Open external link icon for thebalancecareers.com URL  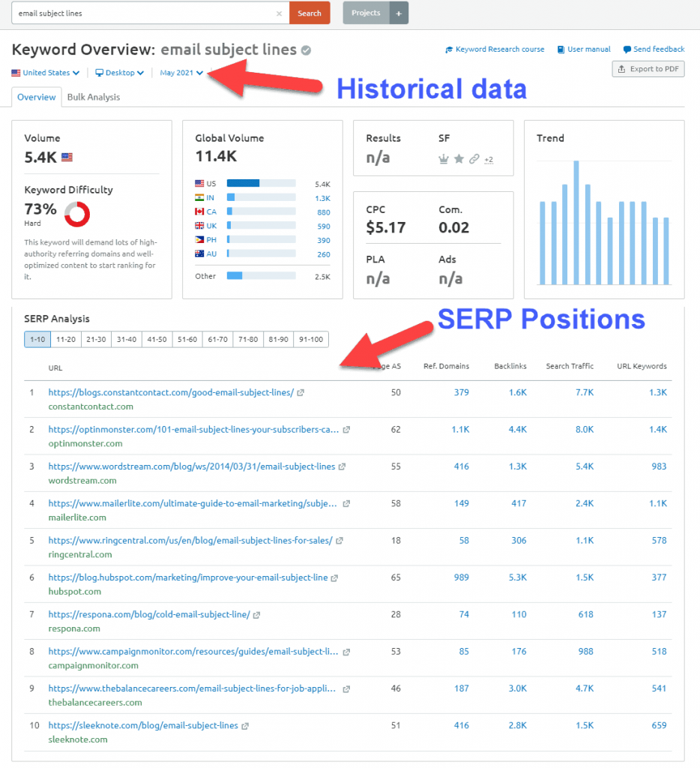click(346, 688)
